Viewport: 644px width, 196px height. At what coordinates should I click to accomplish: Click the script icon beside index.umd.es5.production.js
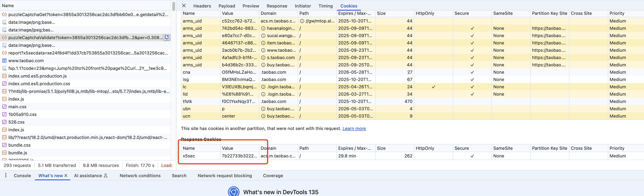4,76
